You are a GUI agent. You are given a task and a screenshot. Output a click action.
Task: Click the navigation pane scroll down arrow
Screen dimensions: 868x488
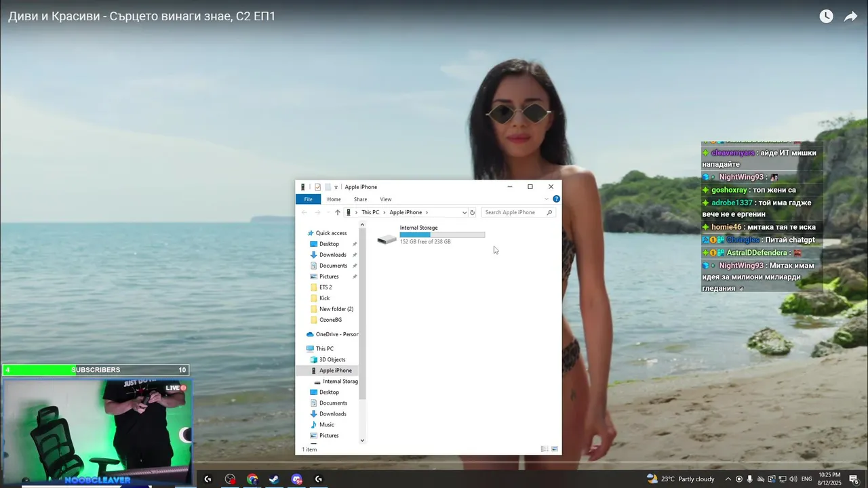(362, 440)
